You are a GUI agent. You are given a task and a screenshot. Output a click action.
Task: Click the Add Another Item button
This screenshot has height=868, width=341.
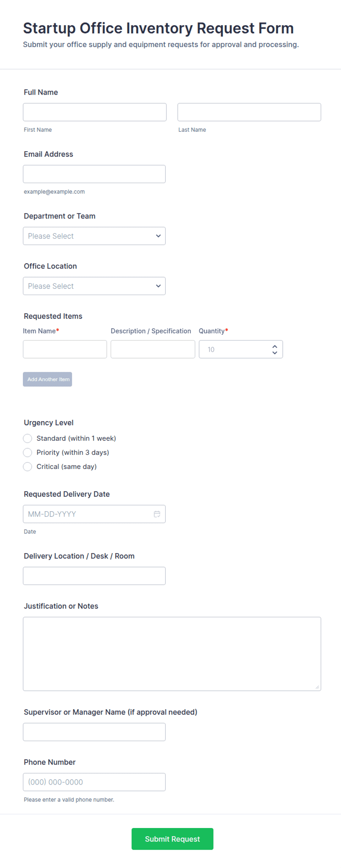47,379
